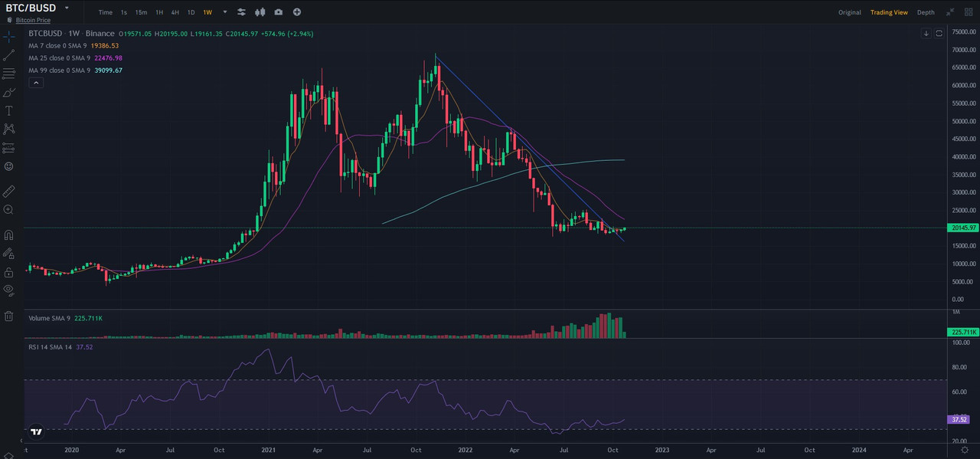
Task: Select the brush drawing tool
Action: pyautogui.click(x=8, y=92)
